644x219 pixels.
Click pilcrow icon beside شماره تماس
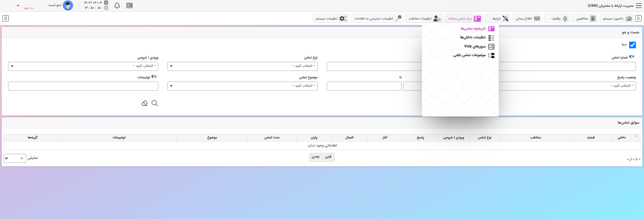632,57
